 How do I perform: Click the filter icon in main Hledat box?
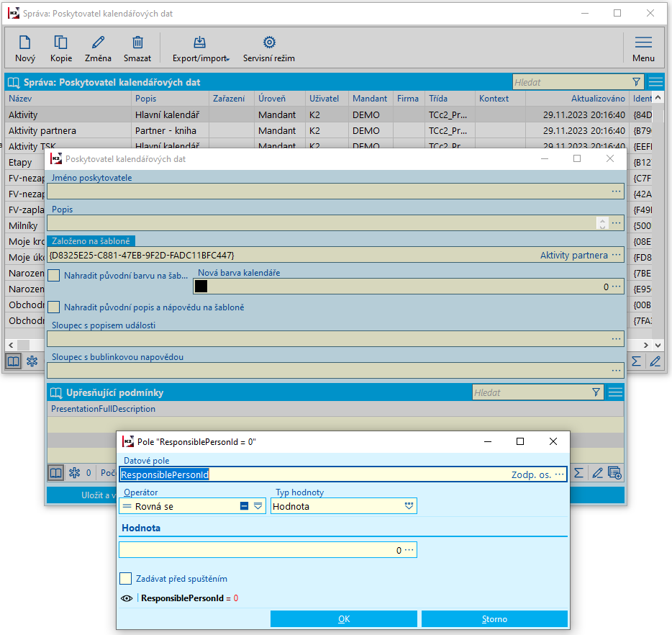pyautogui.click(x=636, y=82)
